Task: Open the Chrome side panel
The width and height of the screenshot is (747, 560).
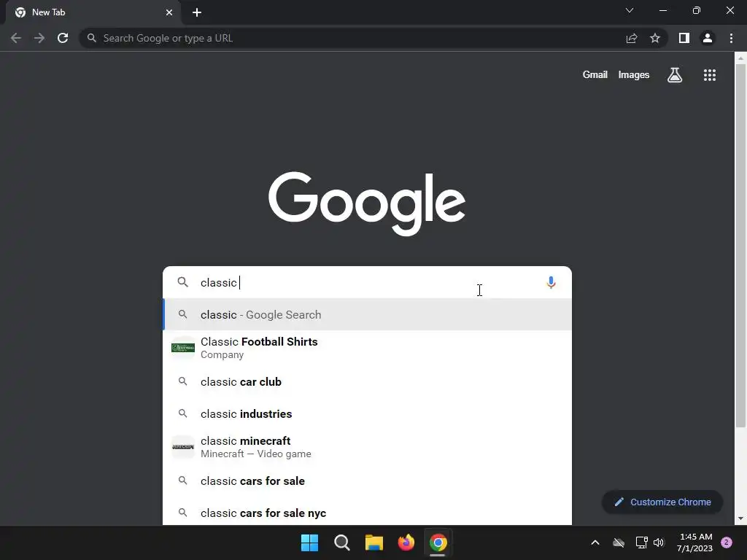Action: pyautogui.click(x=684, y=38)
